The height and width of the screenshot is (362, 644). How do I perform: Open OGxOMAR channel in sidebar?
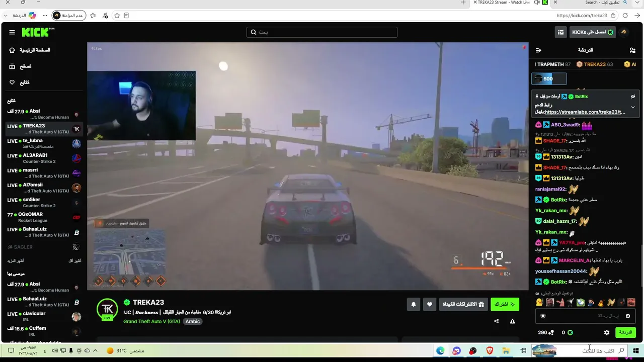[43, 217]
